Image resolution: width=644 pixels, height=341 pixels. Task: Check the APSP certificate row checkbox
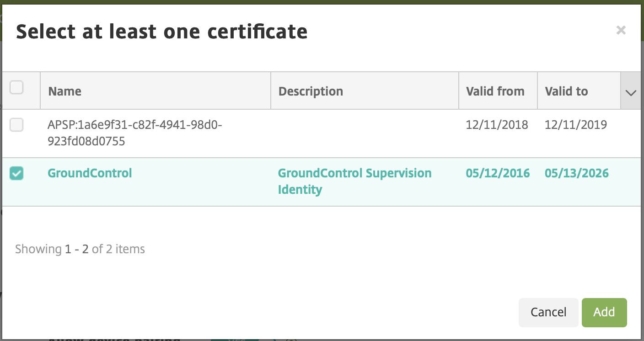tap(16, 124)
